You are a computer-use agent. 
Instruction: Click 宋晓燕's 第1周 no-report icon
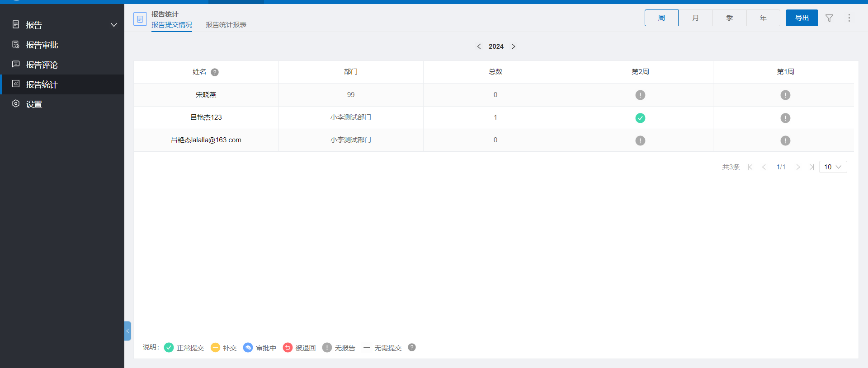pos(785,95)
